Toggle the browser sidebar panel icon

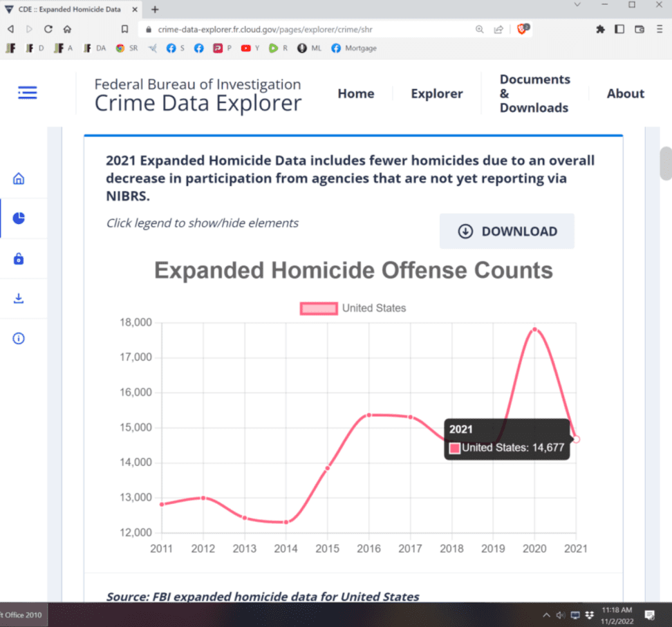pyautogui.click(x=619, y=29)
